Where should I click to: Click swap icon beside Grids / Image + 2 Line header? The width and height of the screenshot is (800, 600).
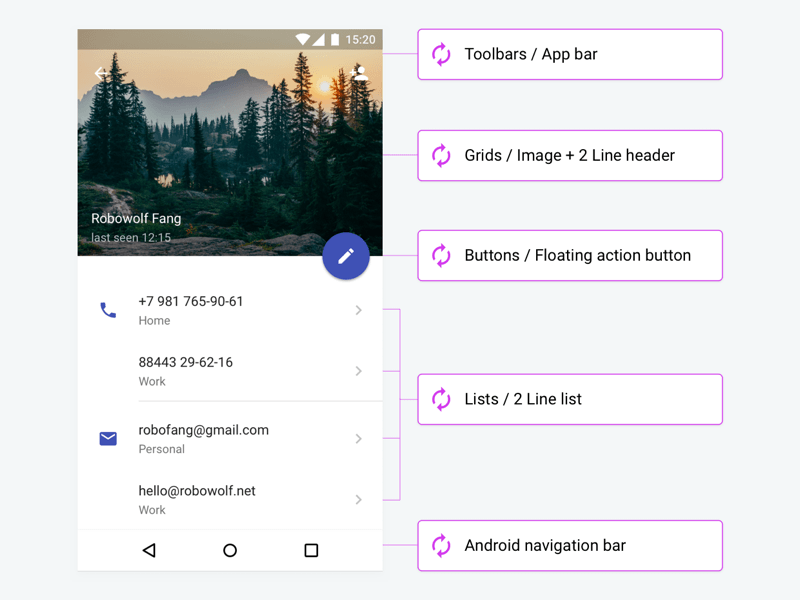click(441, 155)
